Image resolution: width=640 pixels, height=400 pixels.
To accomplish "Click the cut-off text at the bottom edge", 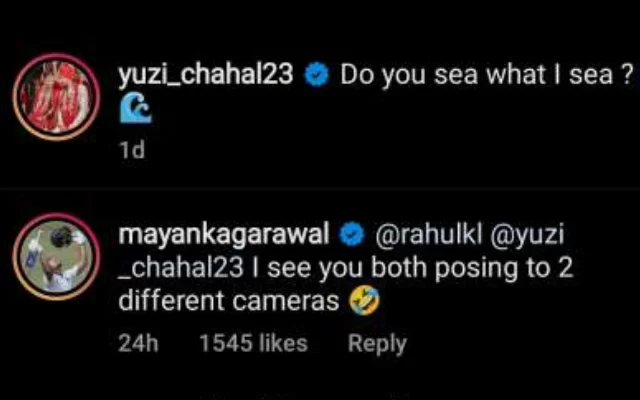I will coord(320,394).
